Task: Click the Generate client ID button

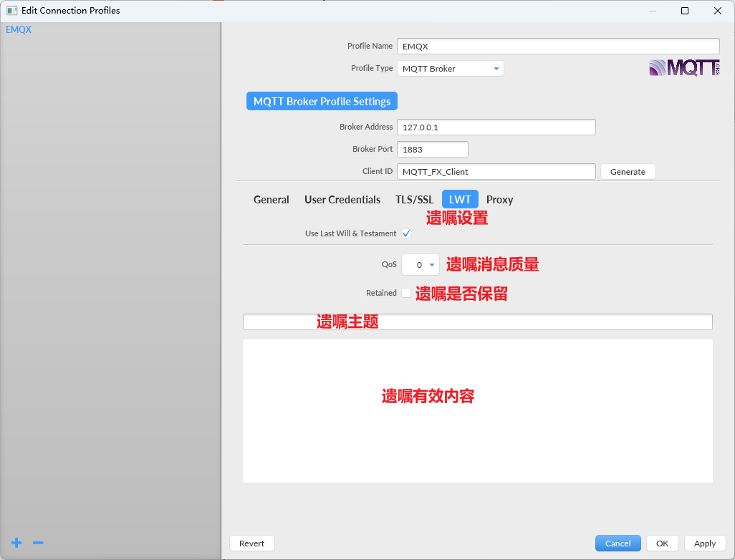Action: point(628,172)
